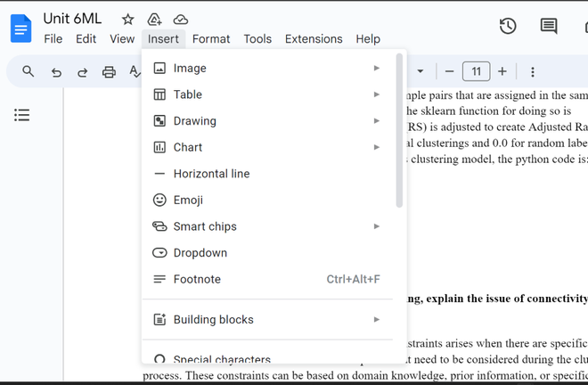Open the Docs home icon
Image resolution: width=588 pixels, height=385 pixels.
pyautogui.click(x=20, y=29)
